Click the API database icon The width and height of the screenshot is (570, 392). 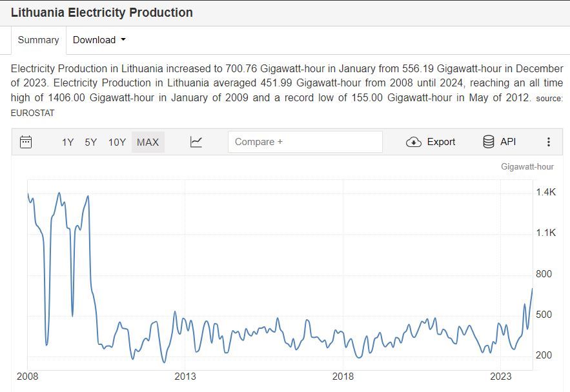point(489,142)
